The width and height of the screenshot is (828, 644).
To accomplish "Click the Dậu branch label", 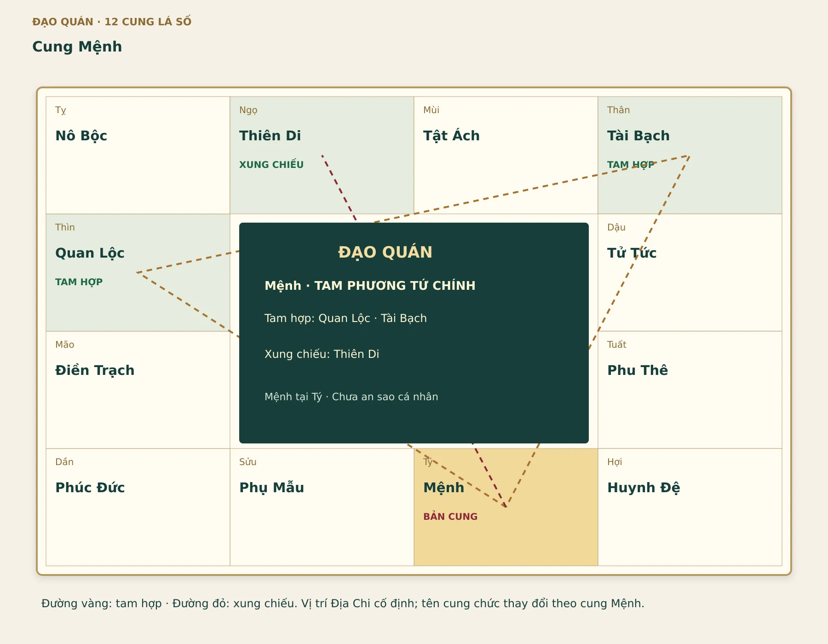I will pos(616,227).
